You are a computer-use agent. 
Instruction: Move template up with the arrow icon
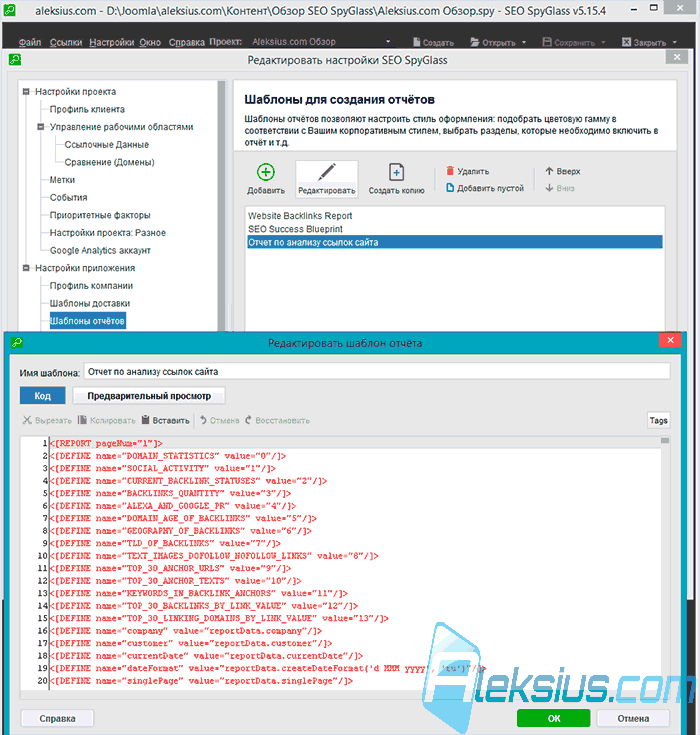tap(549, 171)
